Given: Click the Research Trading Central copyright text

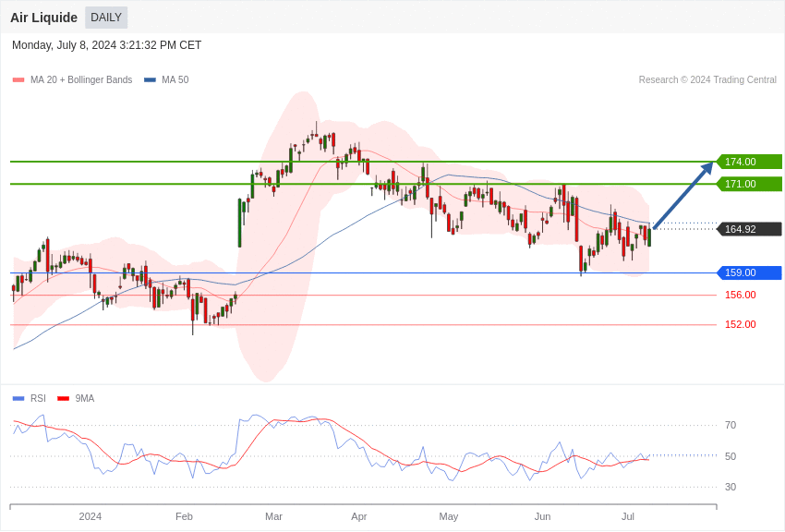Looking at the screenshot, I should click(707, 80).
